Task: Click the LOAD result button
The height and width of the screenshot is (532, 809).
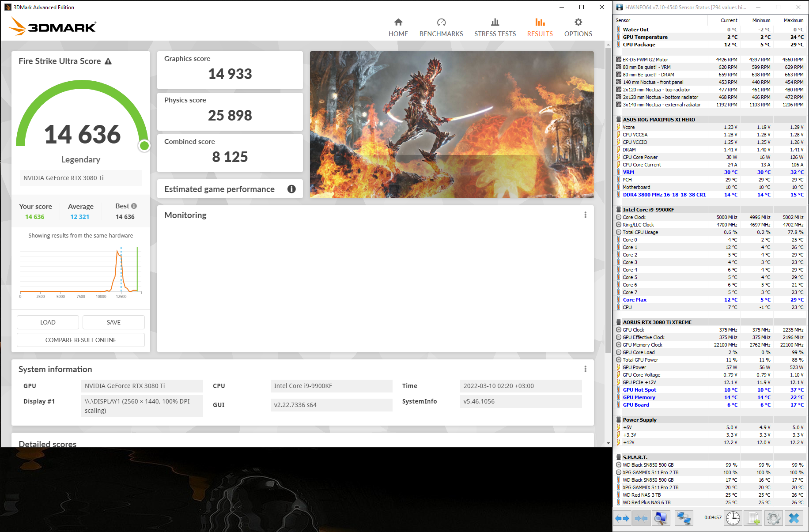Action: pyautogui.click(x=48, y=322)
